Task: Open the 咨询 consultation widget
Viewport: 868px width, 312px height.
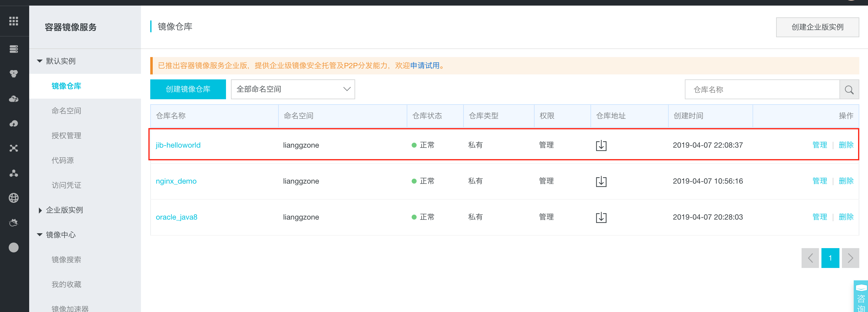Action: tap(861, 297)
